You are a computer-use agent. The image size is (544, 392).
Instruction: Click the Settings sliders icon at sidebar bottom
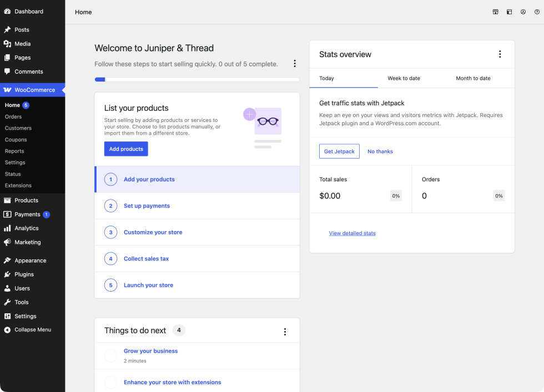7,316
